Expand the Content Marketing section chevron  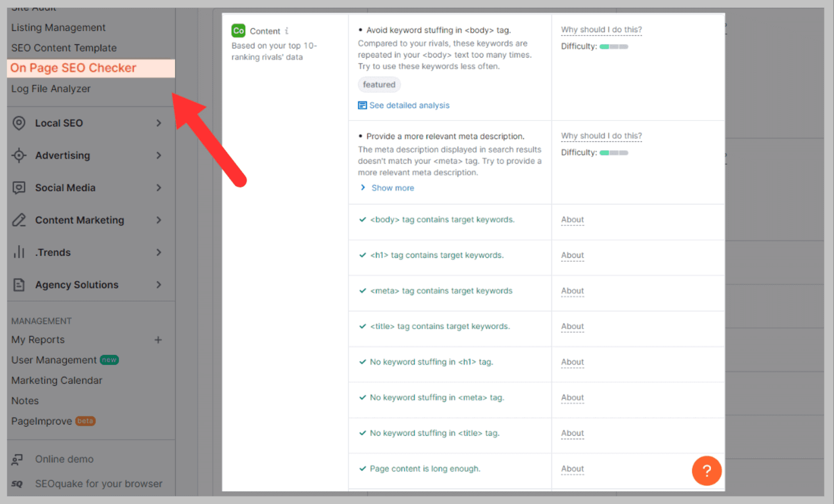point(159,220)
